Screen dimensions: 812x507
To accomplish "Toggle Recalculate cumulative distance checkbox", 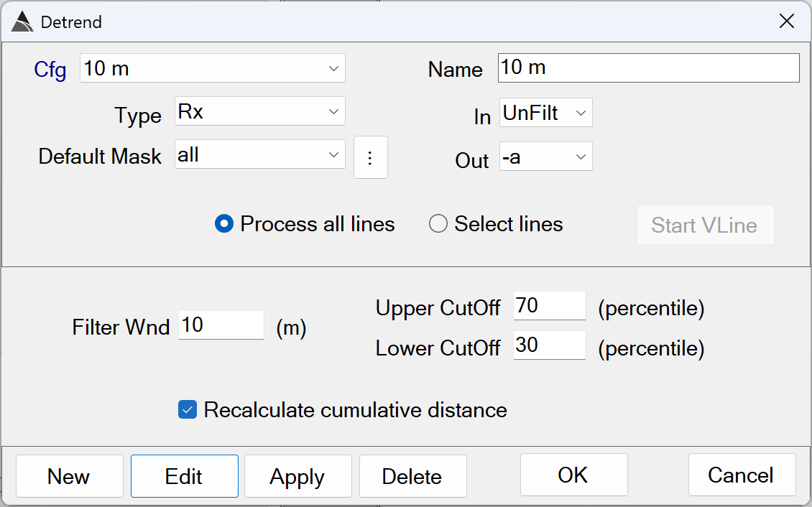I will [x=188, y=410].
